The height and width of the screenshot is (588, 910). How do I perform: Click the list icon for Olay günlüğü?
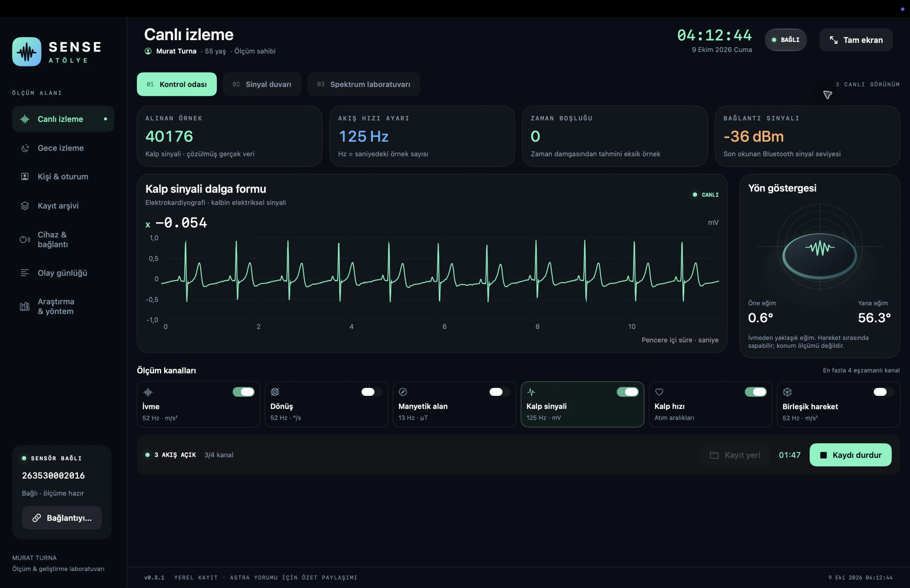[x=25, y=273]
